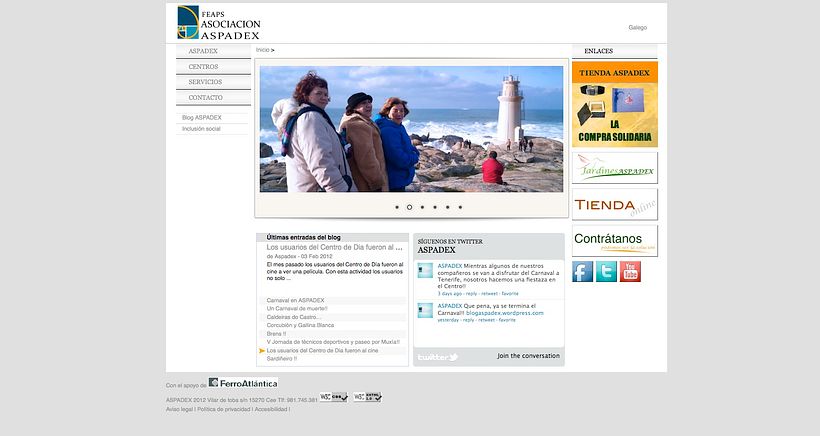The image size is (820, 436).
Task: Open the Tienda online banner
Action: click(x=615, y=204)
